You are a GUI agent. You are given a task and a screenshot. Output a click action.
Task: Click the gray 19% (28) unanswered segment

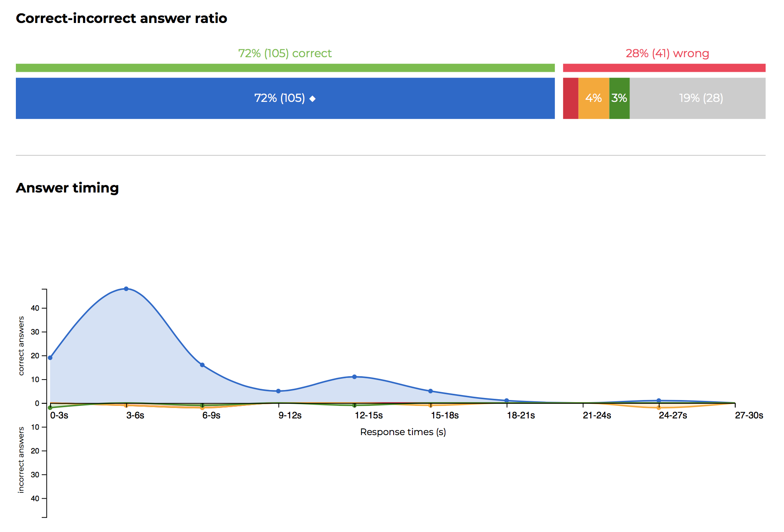pyautogui.click(x=698, y=98)
